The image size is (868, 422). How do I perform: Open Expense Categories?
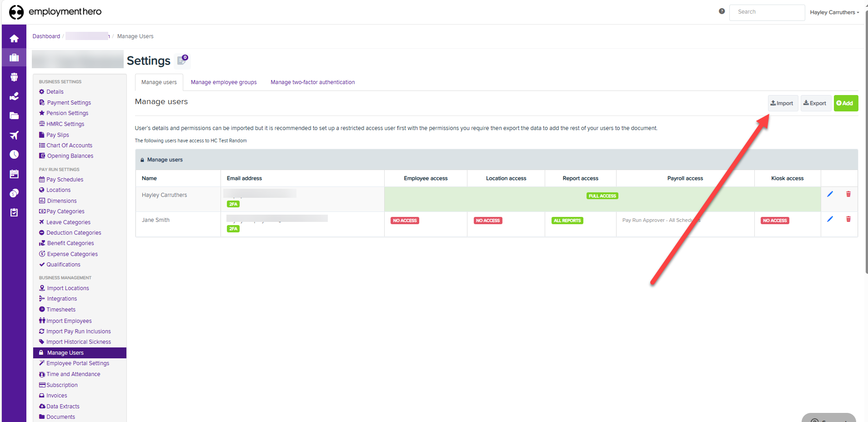pos(68,254)
